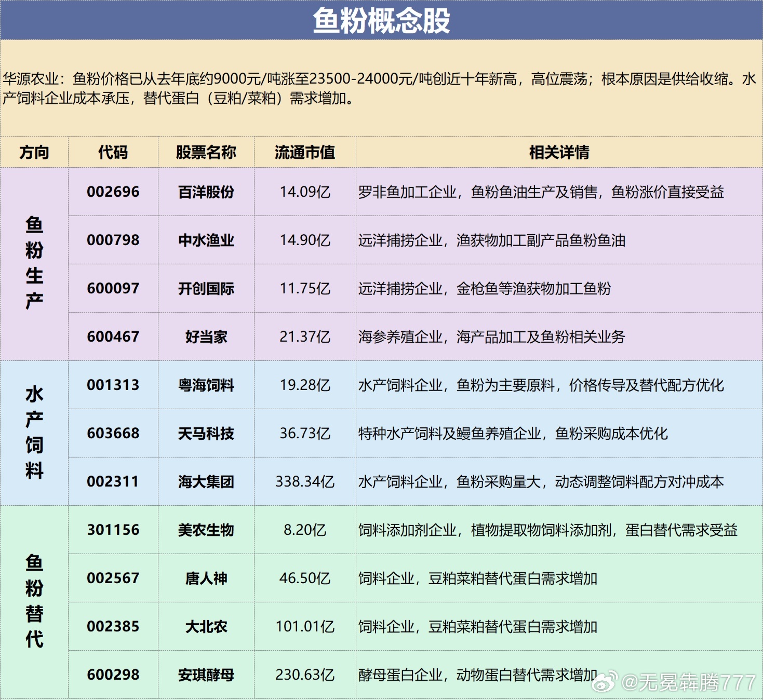Click the 华源农业 summary paragraph
The width and height of the screenshot is (763, 700).
click(x=379, y=88)
